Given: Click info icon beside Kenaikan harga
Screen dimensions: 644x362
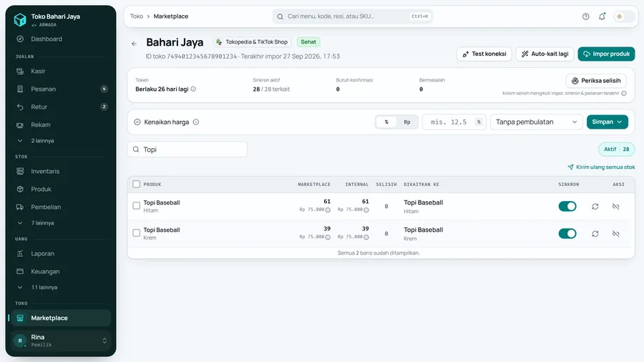Looking at the screenshot, I should [x=196, y=122].
